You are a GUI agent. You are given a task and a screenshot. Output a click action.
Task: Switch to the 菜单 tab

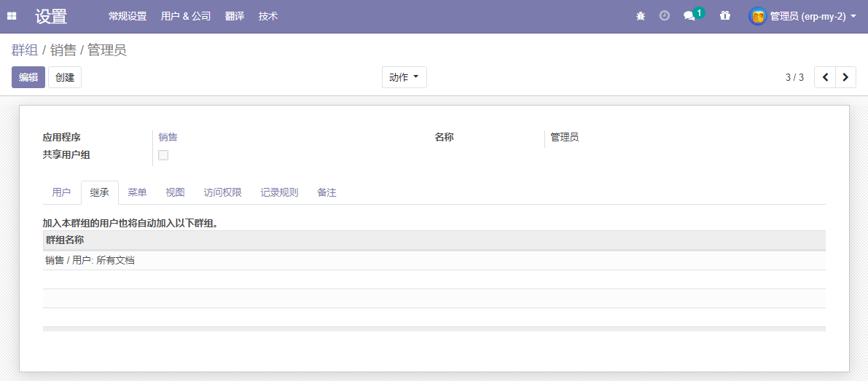pos(137,193)
